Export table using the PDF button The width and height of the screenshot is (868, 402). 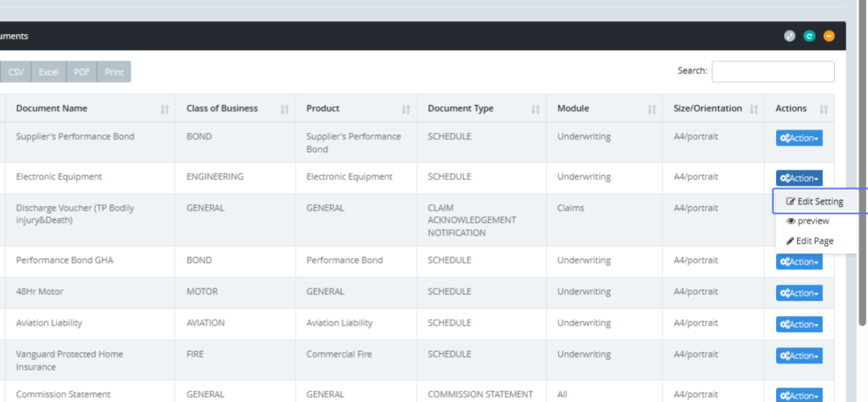(x=82, y=72)
